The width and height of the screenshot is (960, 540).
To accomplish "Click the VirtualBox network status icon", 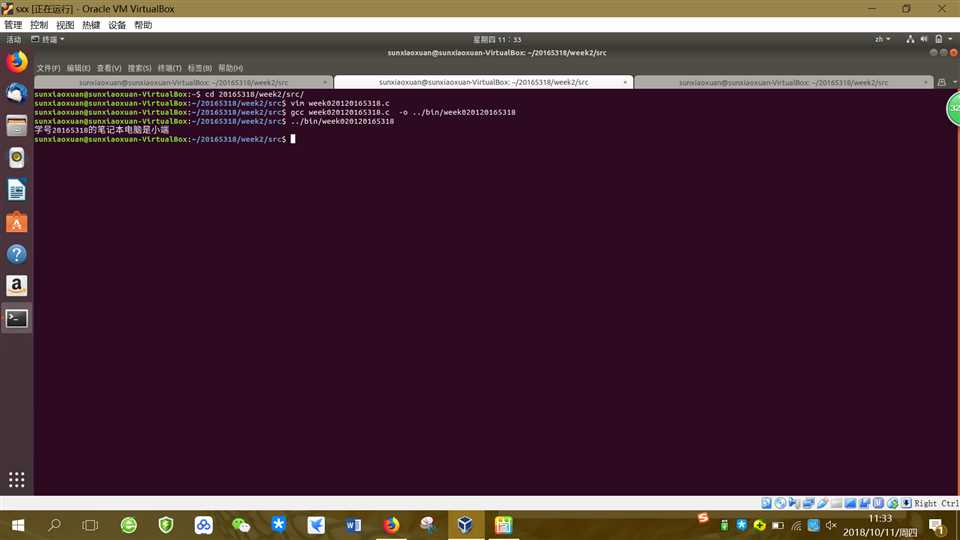I will click(x=808, y=503).
